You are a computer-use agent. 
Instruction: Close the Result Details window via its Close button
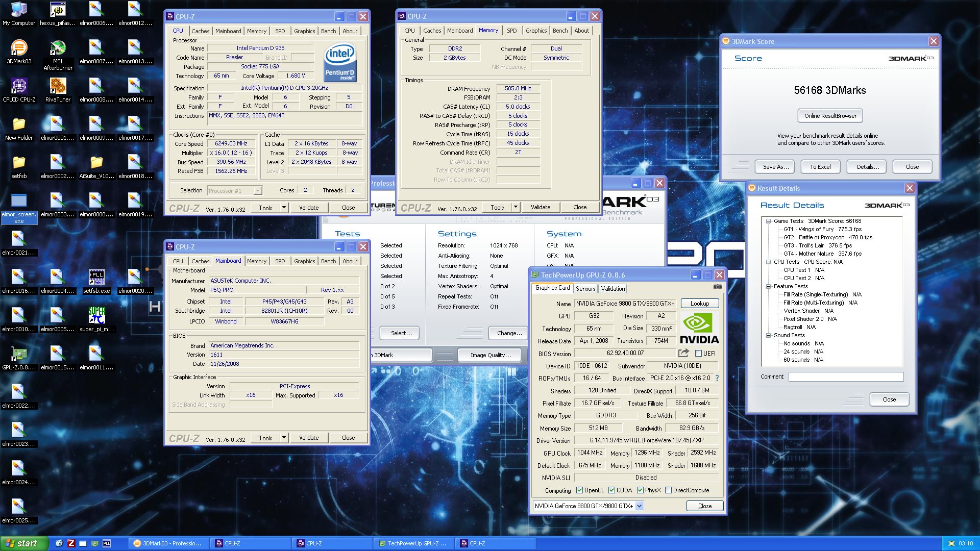point(889,399)
